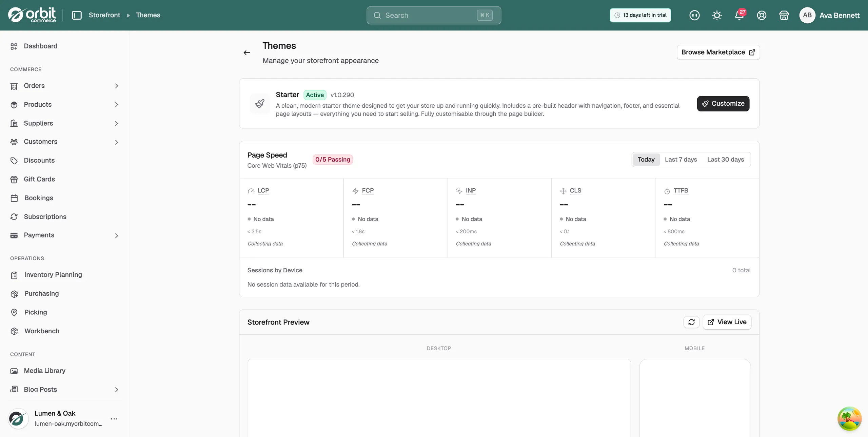This screenshot has height=437, width=868.
Task: Click the TTFB metric label
Action: (x=681, y=191)
